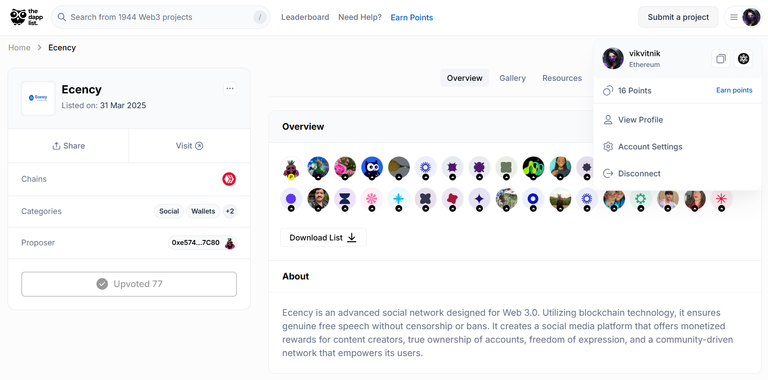Toggle the Upvoted 77 button

[129, 284]
